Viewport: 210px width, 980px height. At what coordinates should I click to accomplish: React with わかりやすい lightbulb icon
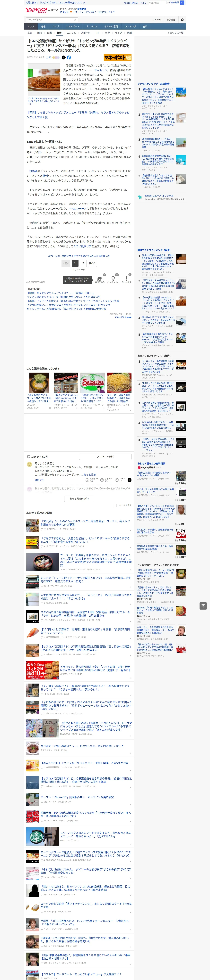[x=113, y=278]
